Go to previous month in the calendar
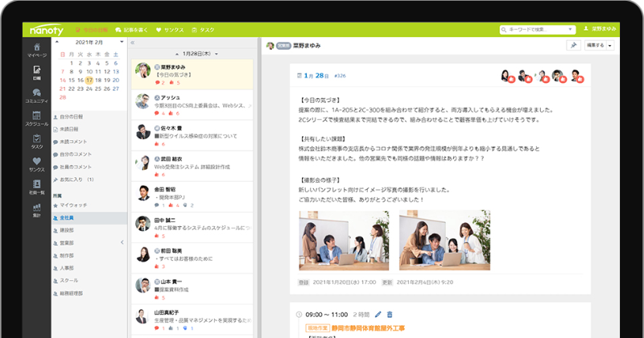644x338 pixels. click(57, 42)
